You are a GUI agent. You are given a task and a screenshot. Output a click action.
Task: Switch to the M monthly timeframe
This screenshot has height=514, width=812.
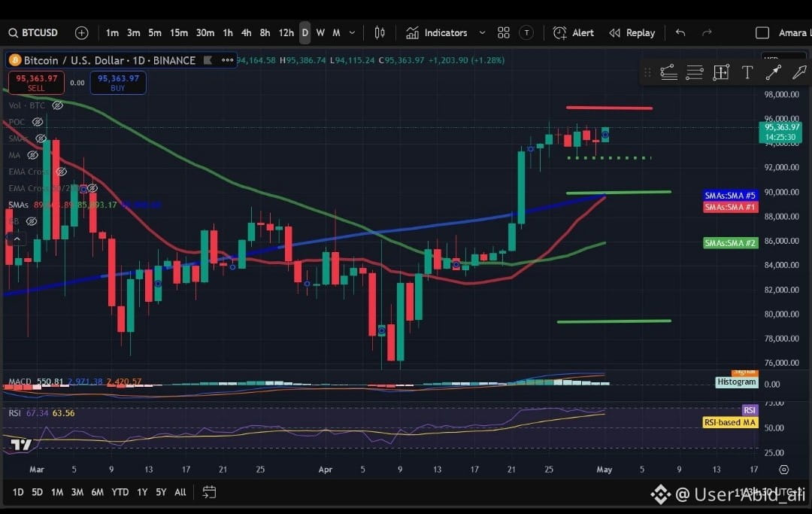pyautogui.click(x=336, y=32)
